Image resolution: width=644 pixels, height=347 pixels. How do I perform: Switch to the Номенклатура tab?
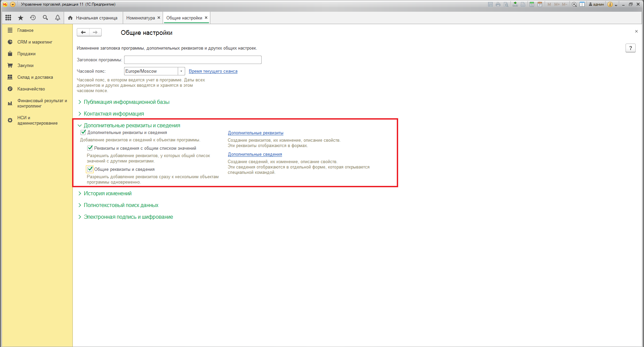pyautogui.click(x=141, y=18)
